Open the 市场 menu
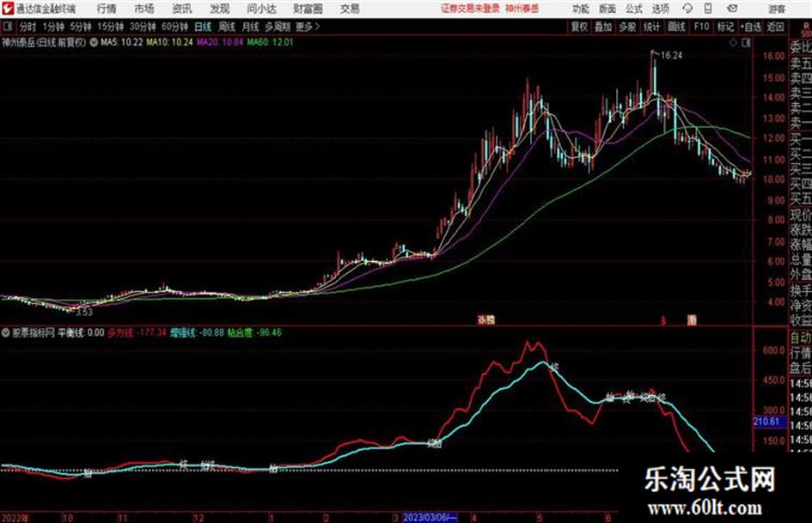 [144, 9]
